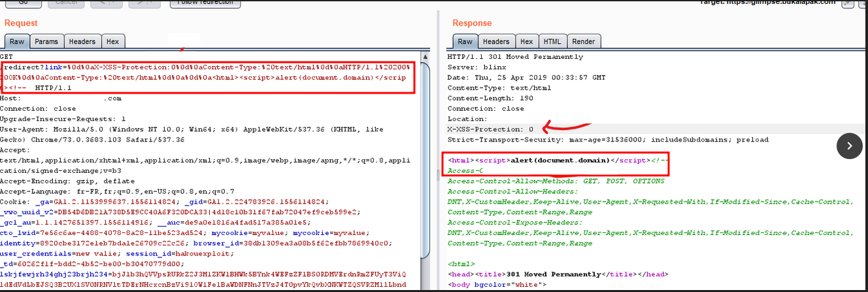This screenshot has height=292, width=868.
Task: Open the Response Headers tab
Action: (496, 41)
